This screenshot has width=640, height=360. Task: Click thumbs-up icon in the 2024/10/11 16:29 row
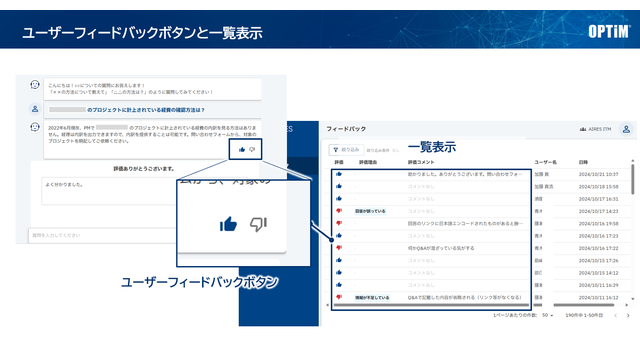339,284
